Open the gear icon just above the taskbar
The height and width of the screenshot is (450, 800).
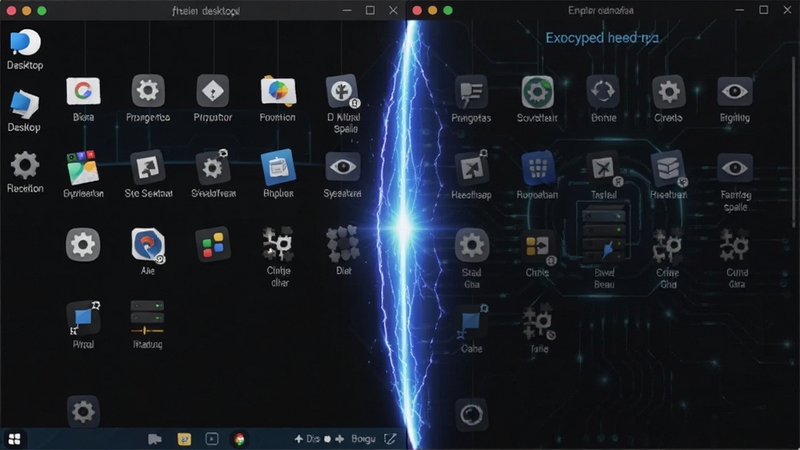(83, 411)
